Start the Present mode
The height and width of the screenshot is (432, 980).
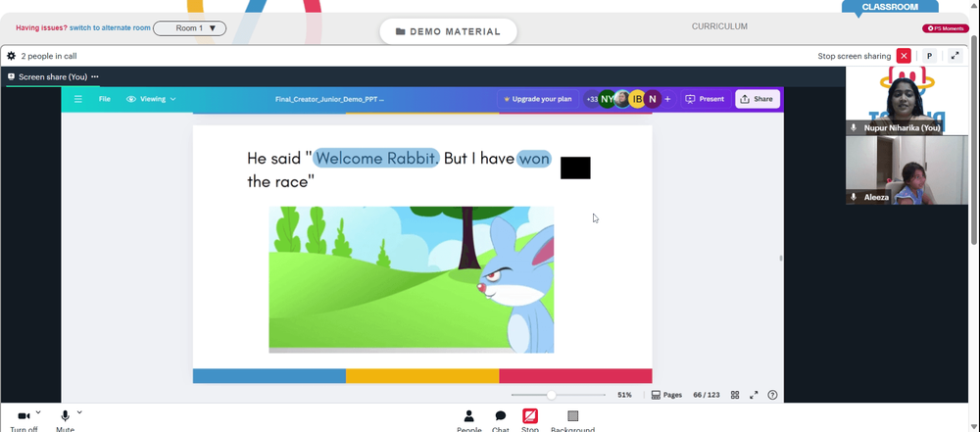[x=705, y=99]
